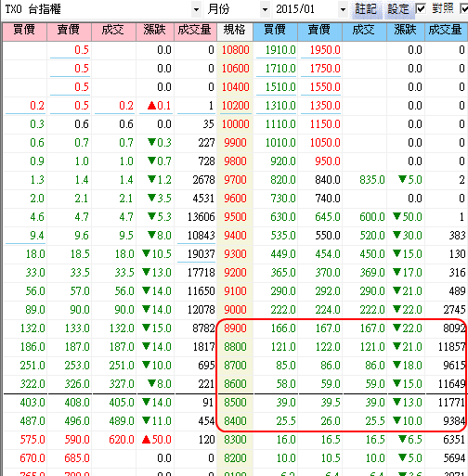Click the blue 賣價 column header
Viewport: 468px width, 476px height.
point(319,32)
